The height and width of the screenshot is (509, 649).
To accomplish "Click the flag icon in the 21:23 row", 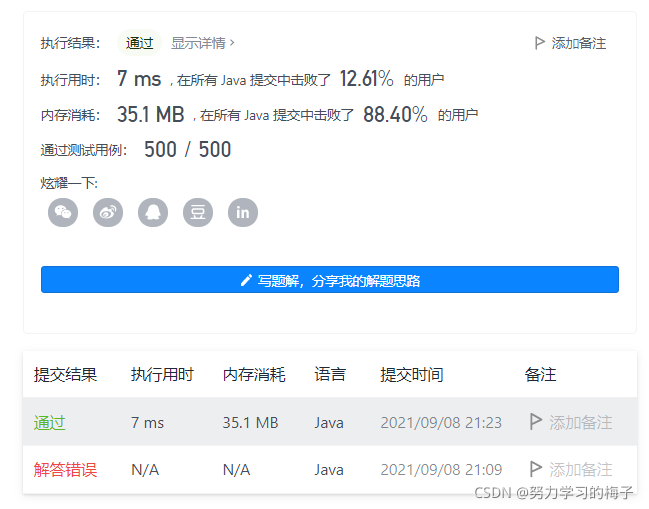I will click(536, 422).
